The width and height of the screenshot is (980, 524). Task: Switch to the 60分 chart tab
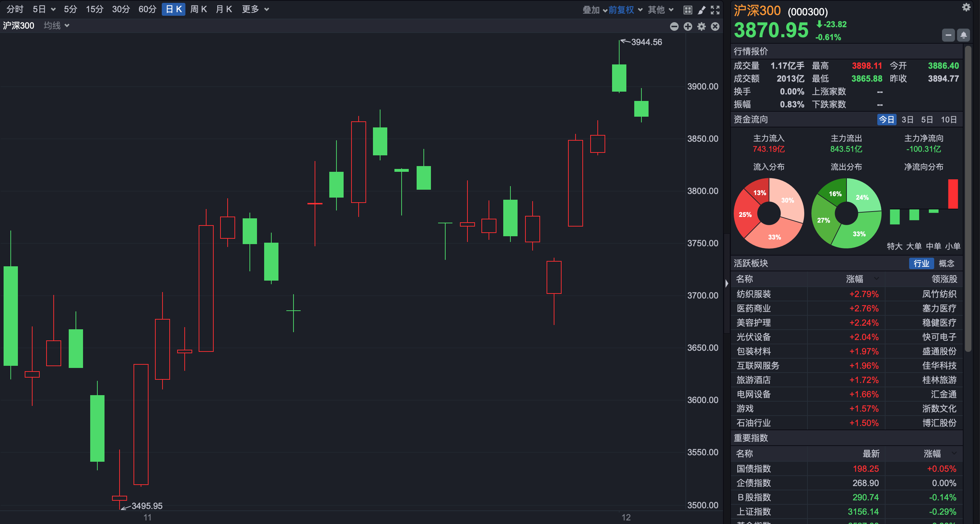point(147,9)
